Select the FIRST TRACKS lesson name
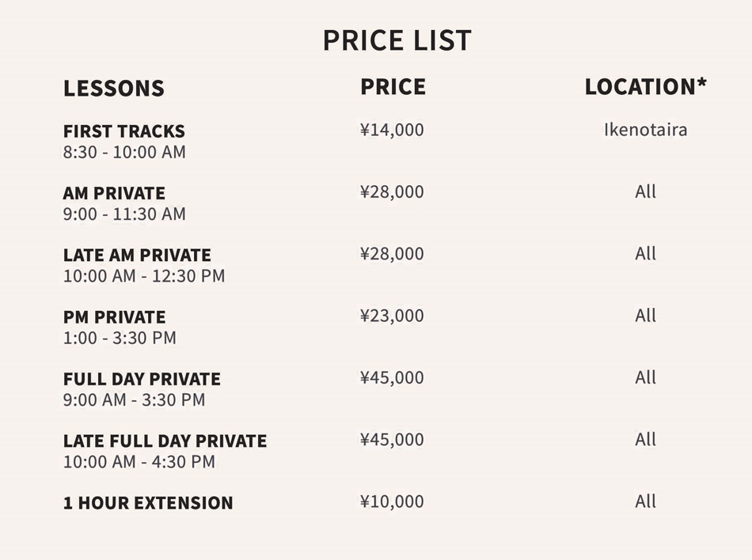 pyautogui.click(x=124, y=131)
